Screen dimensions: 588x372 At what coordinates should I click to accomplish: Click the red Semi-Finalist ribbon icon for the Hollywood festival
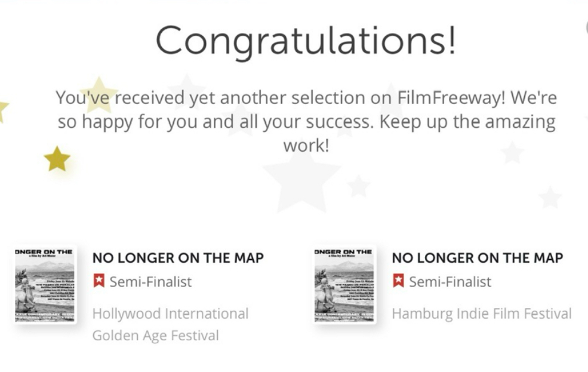click(98, 281)
